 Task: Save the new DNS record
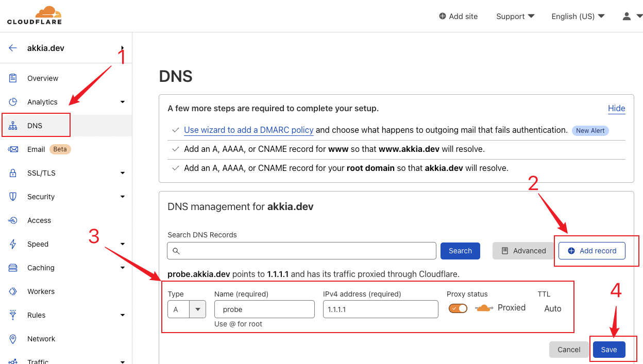(609, 349)
